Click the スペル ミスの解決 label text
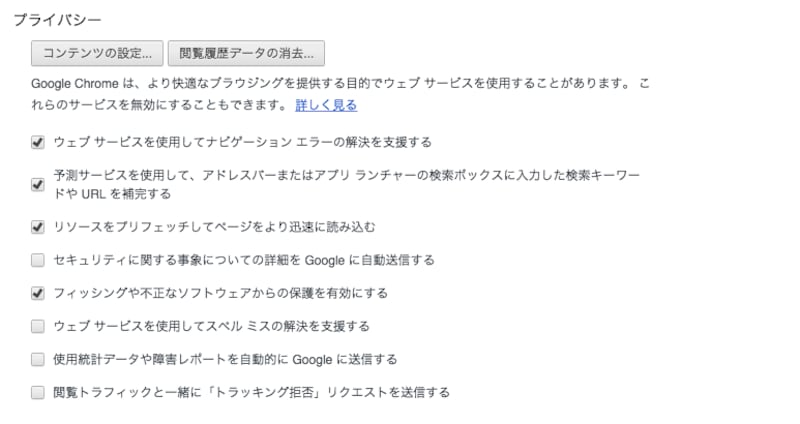This screenshot has width=800, height=424. coord(211,326)
